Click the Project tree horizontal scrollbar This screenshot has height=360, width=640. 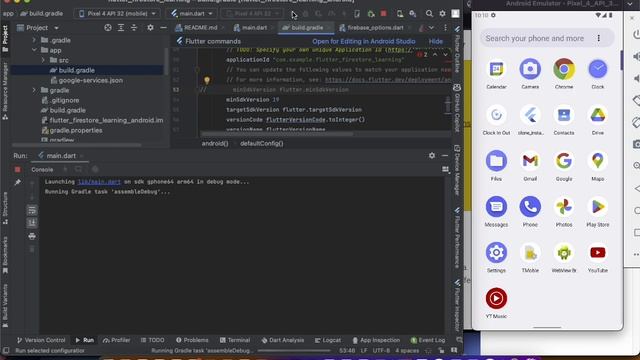click(77, 145)
